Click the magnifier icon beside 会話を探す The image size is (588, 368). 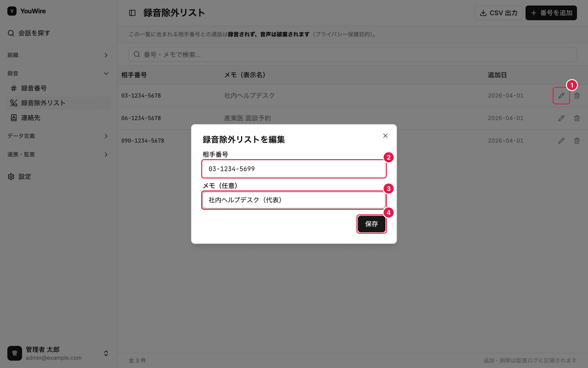pos(11,33)
